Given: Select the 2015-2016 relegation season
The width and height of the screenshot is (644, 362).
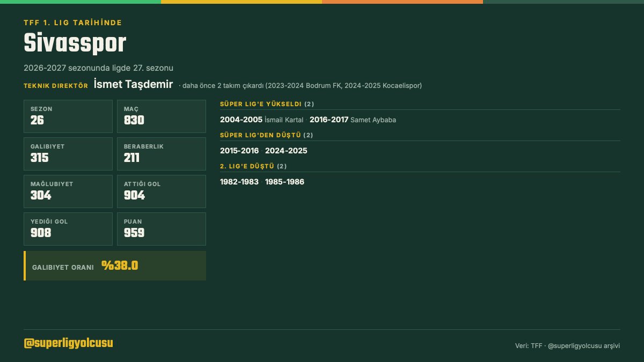Looking at the screenshot, I should click(x=239, y=151).
